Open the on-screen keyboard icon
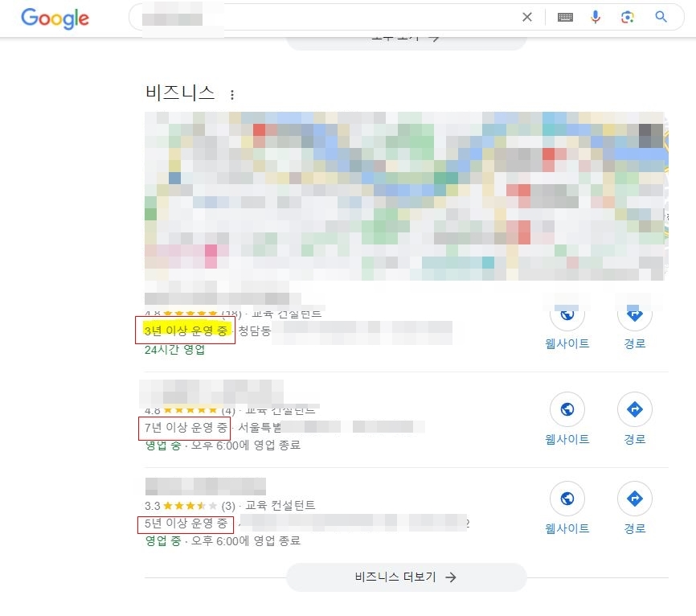 565,18
